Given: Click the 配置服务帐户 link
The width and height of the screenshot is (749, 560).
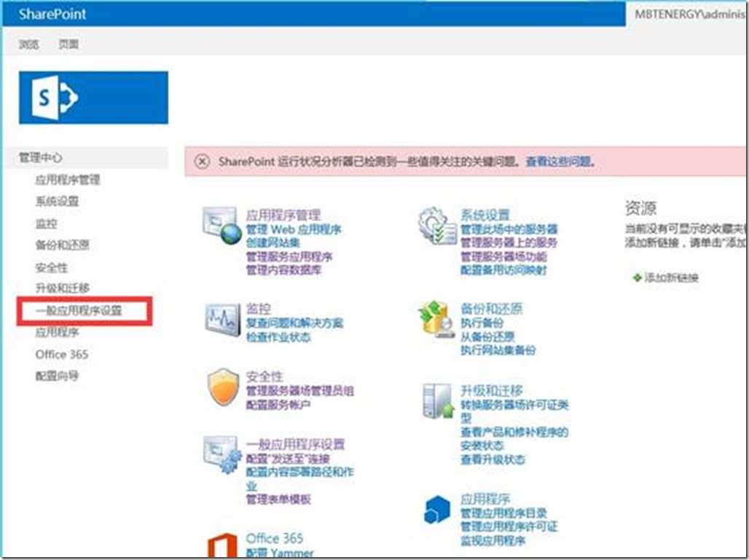Looking at the screenshot, I should (x=278, y=405).
